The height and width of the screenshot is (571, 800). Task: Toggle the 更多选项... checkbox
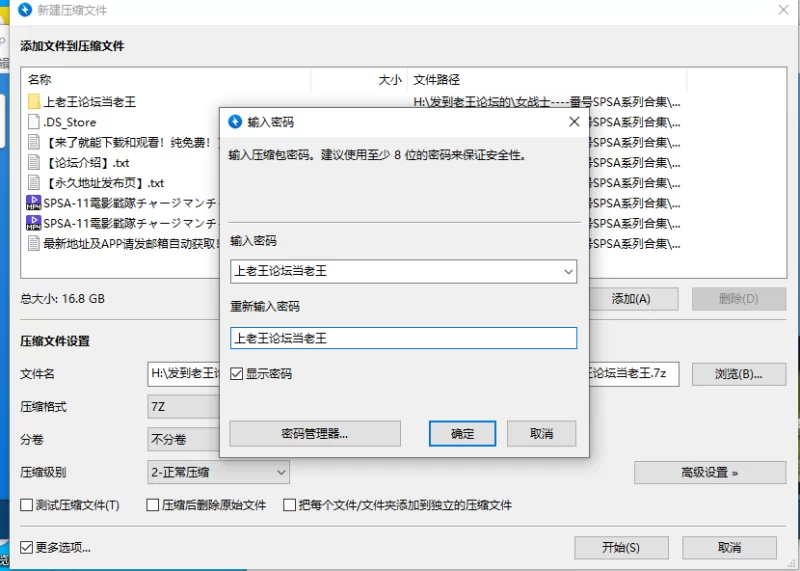tap(26, 548)
